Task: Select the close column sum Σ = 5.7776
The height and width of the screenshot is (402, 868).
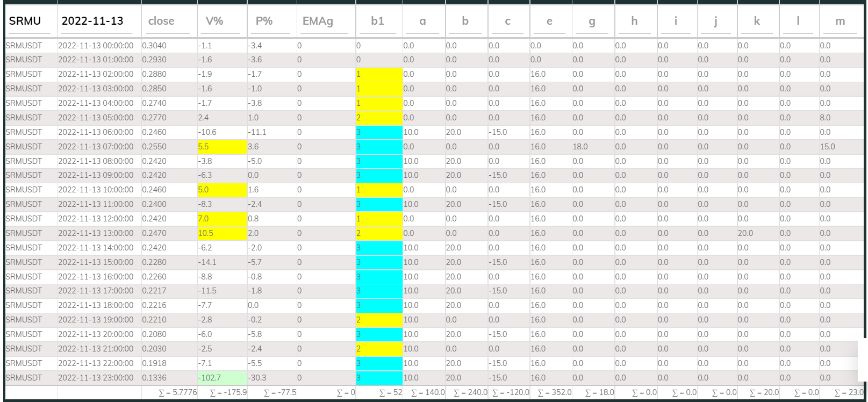Action: click(178, 392)
